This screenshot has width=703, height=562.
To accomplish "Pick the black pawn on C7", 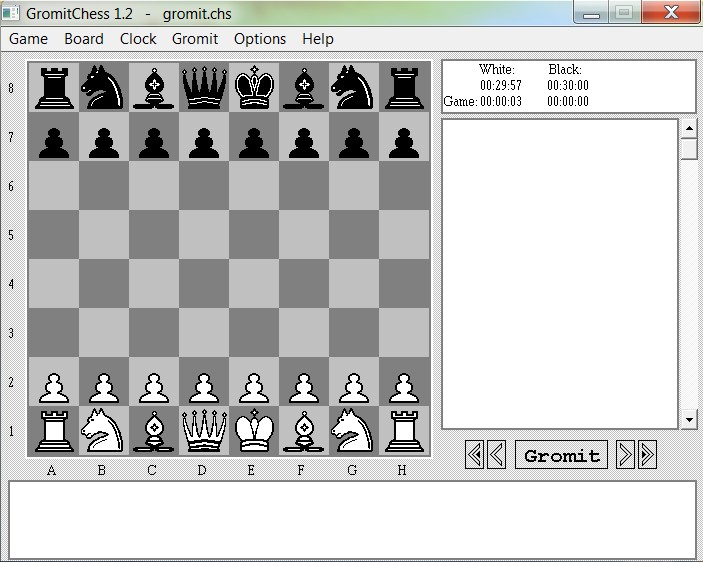I will (x=154, y=143).
